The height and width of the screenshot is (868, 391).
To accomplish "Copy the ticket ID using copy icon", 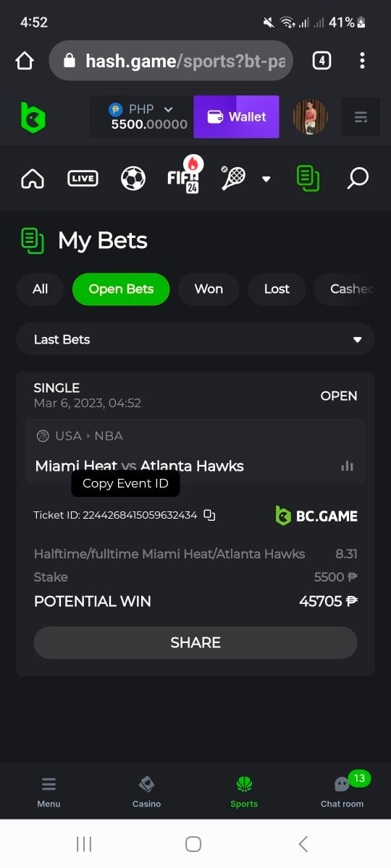I will pos(209,515).
